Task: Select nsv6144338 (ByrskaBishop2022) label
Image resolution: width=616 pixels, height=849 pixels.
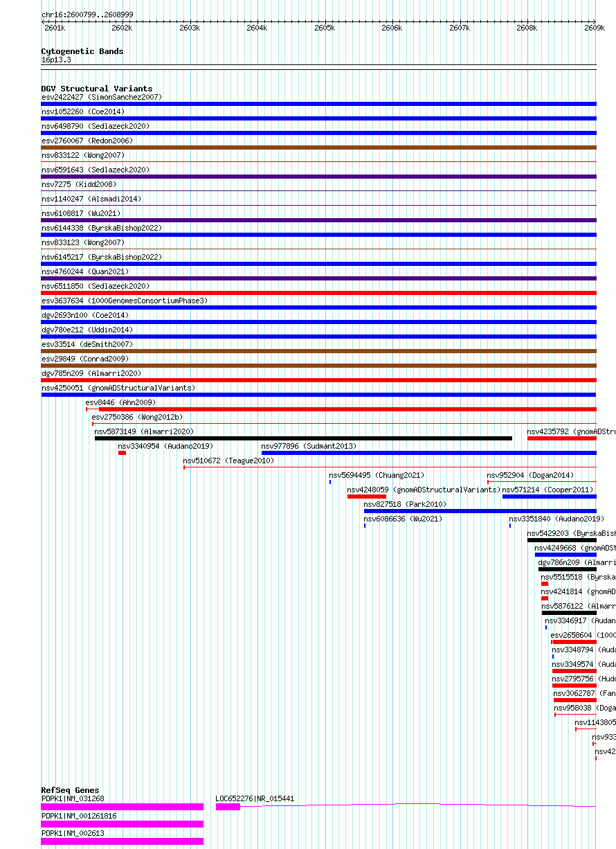Action: click(x=102, y=228)
